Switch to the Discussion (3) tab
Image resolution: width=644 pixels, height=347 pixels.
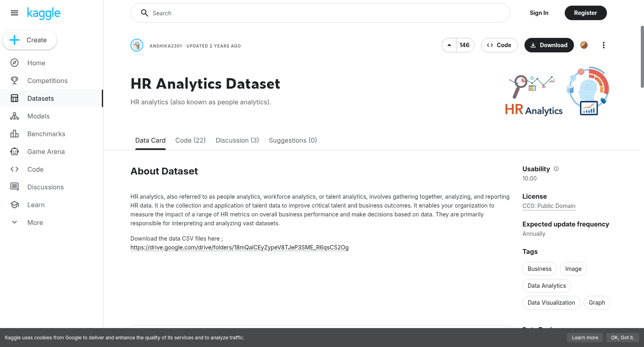pyautogui.click(x=237, y=140)
